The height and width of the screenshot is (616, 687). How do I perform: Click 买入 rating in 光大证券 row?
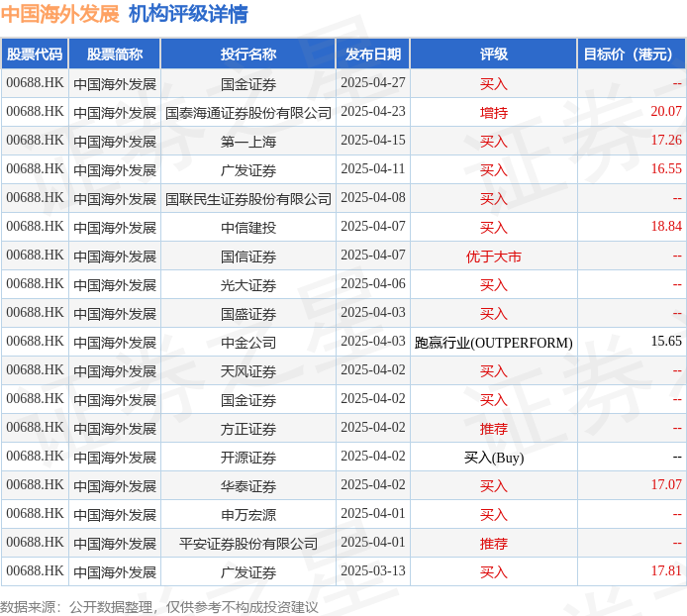coord(494,285)
